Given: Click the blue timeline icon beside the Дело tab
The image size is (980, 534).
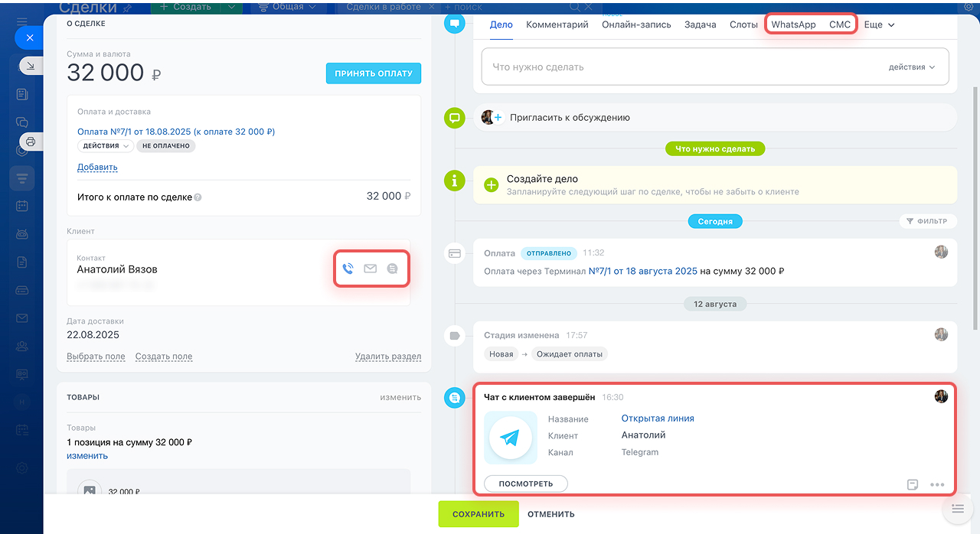Looking at the screenshot, I should click(455, 24).
